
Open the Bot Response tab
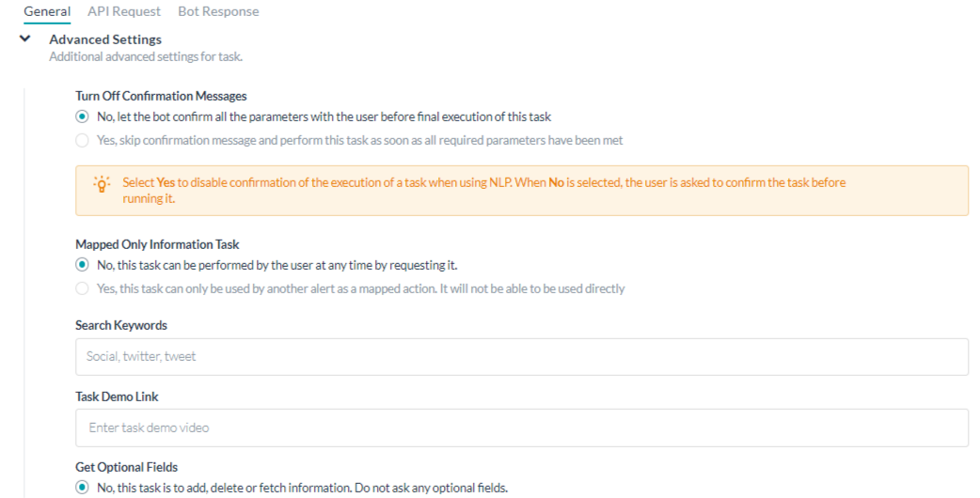tap(218, 11)
